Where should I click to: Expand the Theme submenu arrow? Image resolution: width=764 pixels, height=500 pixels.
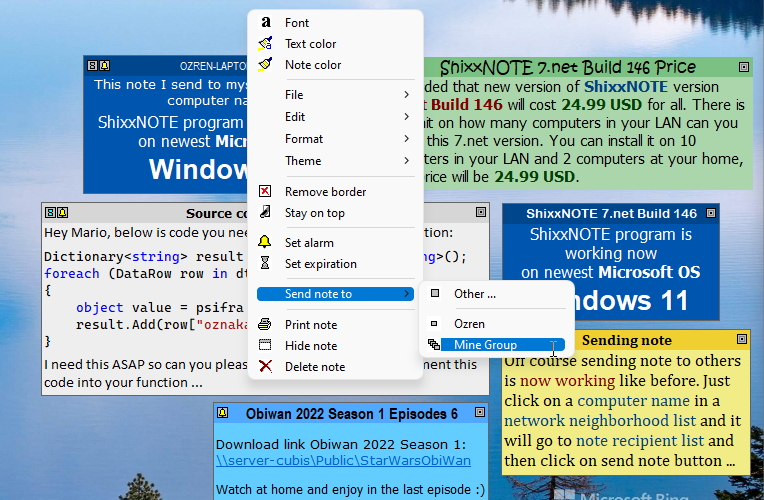406,161
